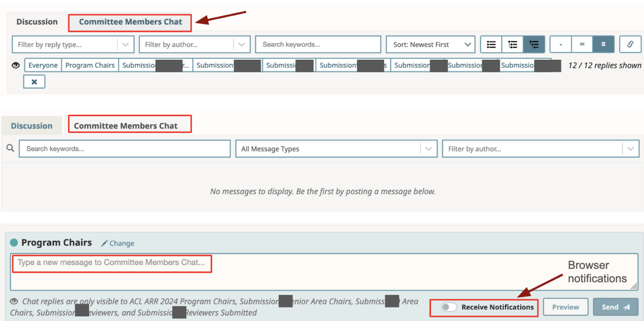Click the No messages to display notice
The width and height of the screenshot is (644, 321).
[323, 192]
